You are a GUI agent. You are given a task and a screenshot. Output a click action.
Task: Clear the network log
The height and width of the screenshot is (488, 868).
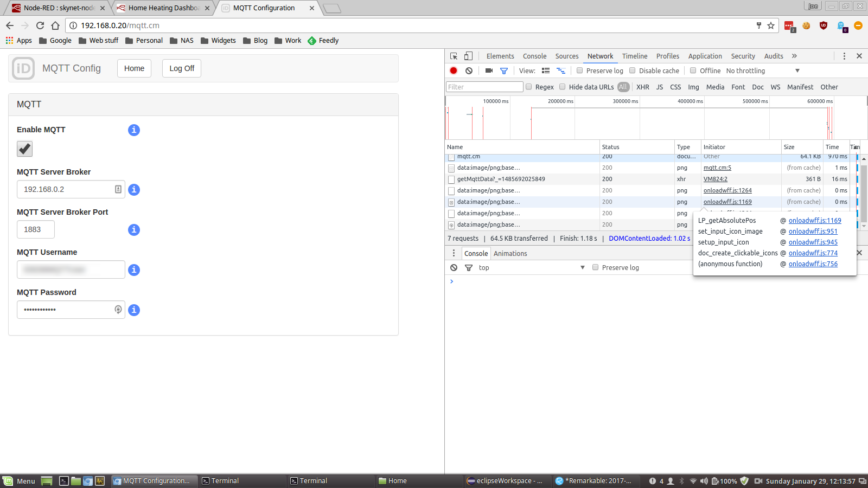pos(469,70)
